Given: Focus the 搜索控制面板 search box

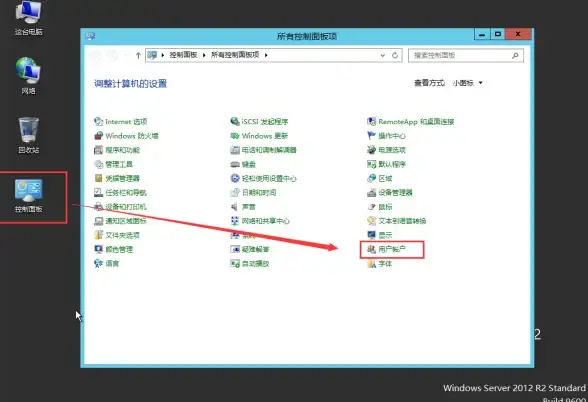Looking at the screenshot, I should 466,56.
